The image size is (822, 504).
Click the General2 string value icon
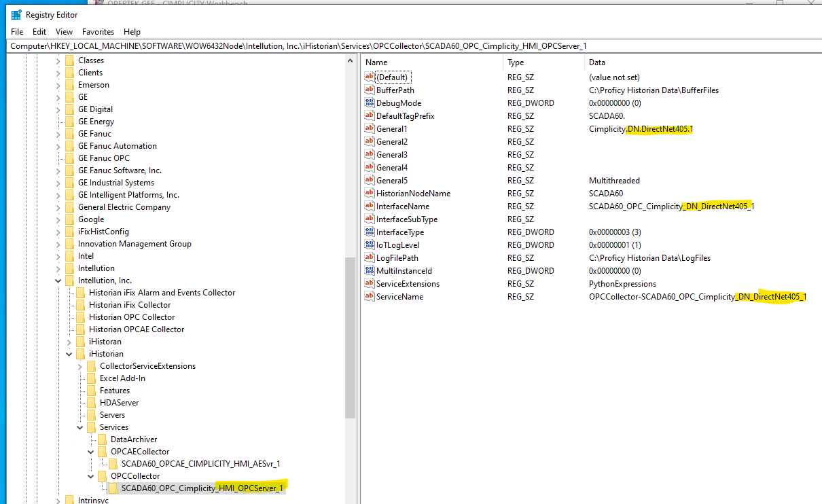click(x=370, y=141)
